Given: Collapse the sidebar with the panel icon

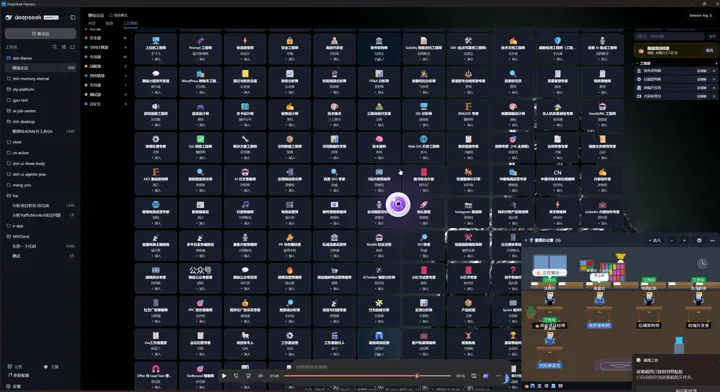Looking at the screenshot, I should pyautogui.click(x=73, y=17).
